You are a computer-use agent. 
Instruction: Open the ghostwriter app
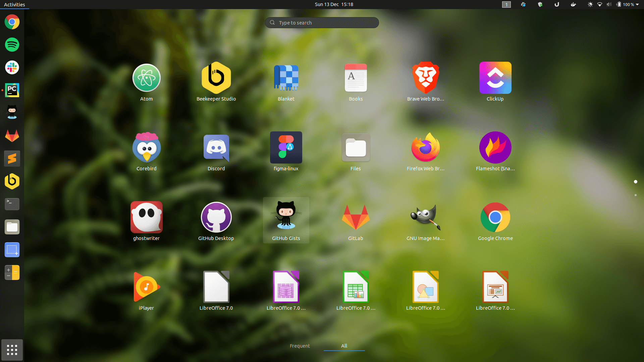146,218
